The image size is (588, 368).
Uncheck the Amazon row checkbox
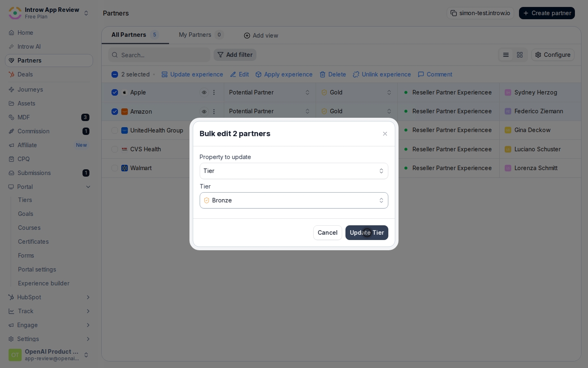[x=115, y=111]
